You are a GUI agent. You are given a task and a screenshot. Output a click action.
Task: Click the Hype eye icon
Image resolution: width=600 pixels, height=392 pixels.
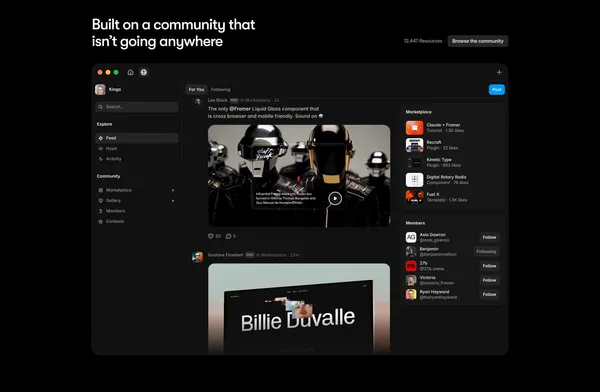(101, 149)
